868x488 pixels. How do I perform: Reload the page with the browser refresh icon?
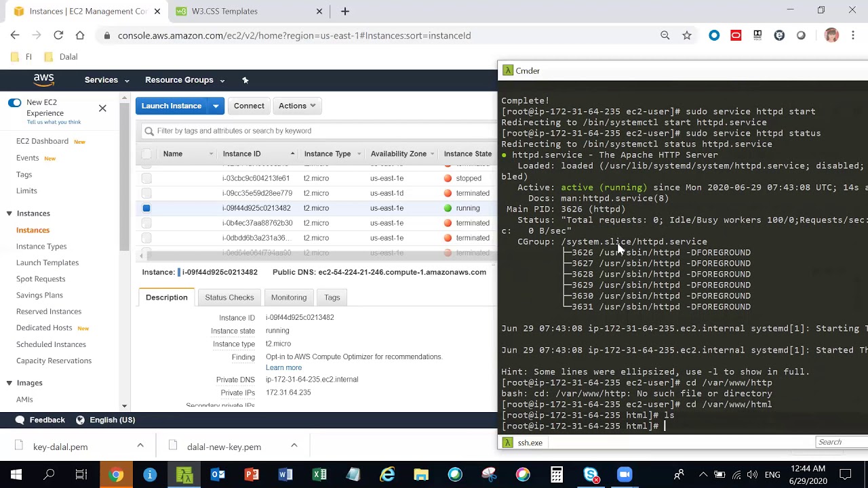[x=58, y=35]
